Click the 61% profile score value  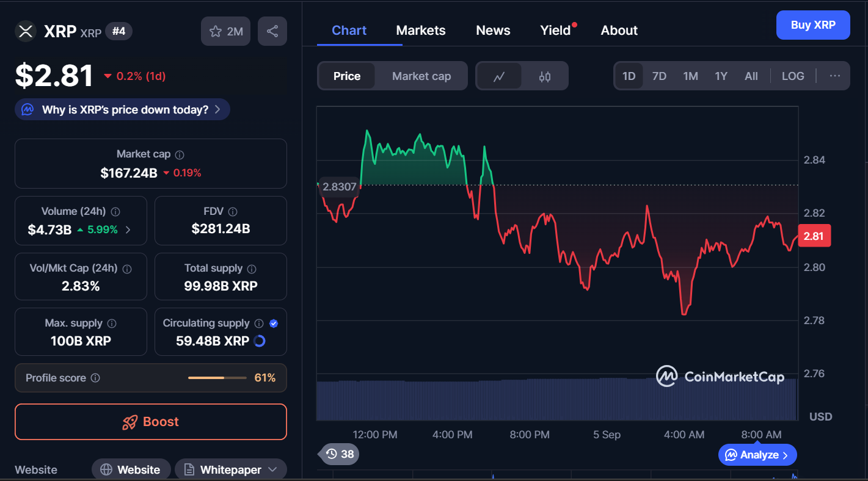(x=265, y=378)
